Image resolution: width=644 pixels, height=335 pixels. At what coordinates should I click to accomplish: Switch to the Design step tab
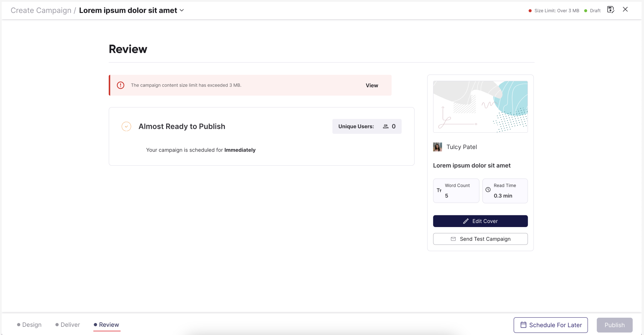coord(29,324)
